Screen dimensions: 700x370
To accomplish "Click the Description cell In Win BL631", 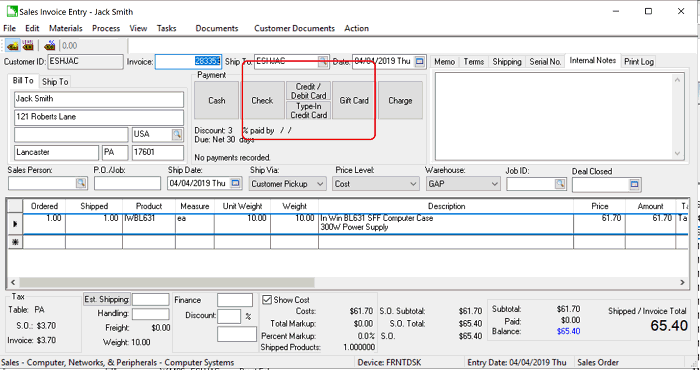I will point(446,224).
